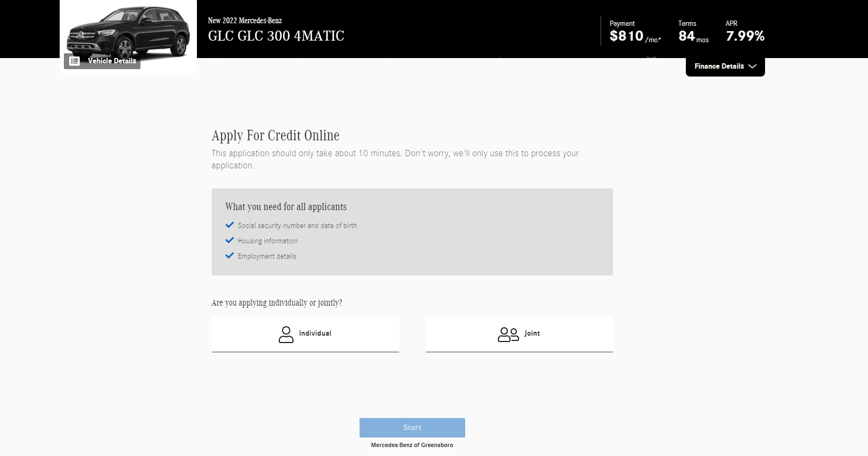Click the single person Individual icon
The height and width of the screenshot is (456, 868).
click(x=286, y=335)
